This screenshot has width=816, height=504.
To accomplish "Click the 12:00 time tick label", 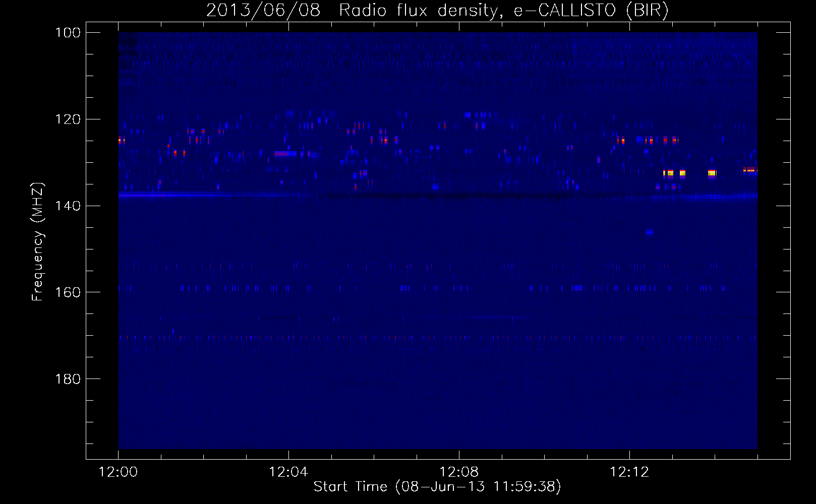I will [x=118, y=472].
